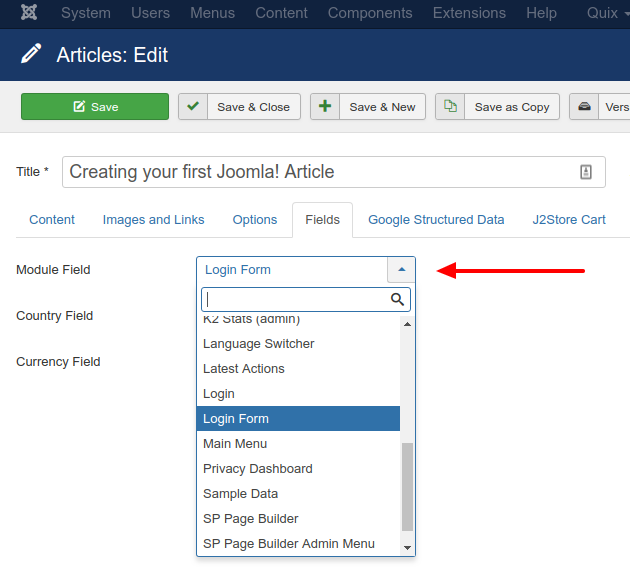Viewport: 630px width, 580px height.
Task: Click the Joomla logo icon
Action: [x=29, y=12]
